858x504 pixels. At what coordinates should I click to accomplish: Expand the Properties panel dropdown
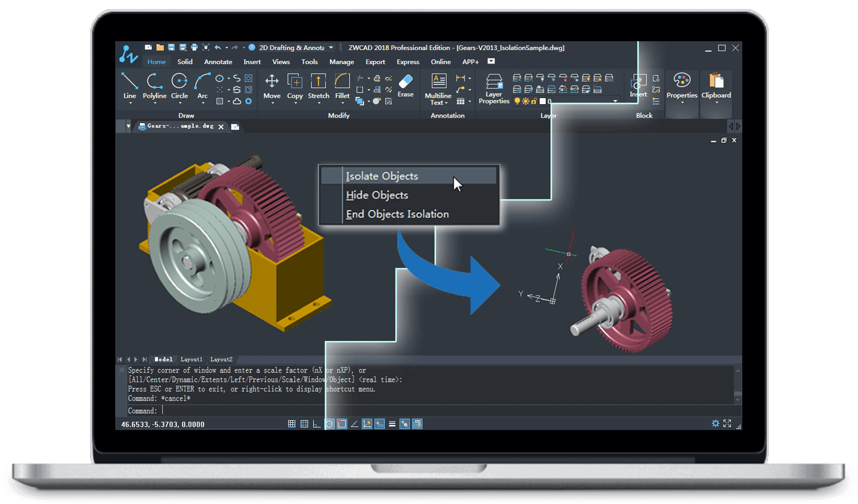pyautogui.click(x=682, y=103)
